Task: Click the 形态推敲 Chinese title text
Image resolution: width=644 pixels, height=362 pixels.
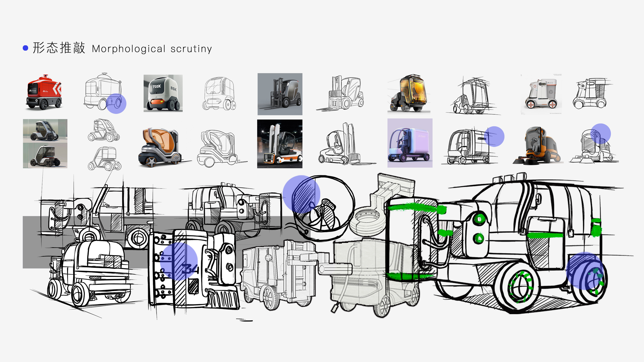Action: click(59, 48)
